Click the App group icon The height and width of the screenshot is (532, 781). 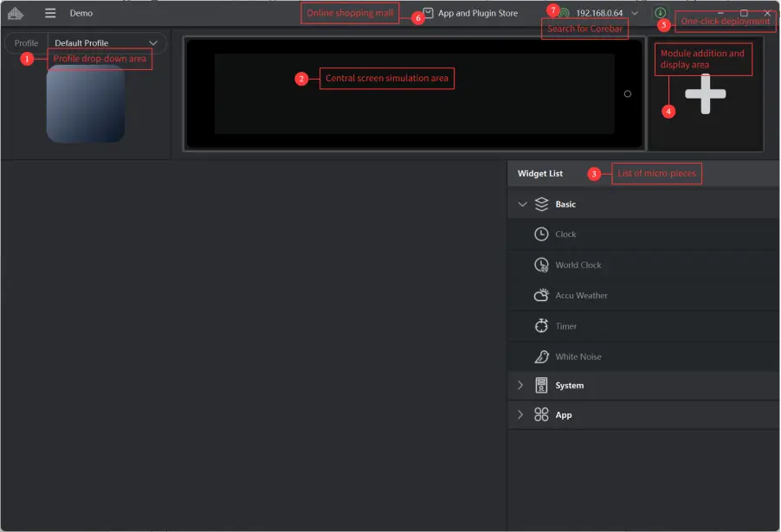click(x=541, y=414)
